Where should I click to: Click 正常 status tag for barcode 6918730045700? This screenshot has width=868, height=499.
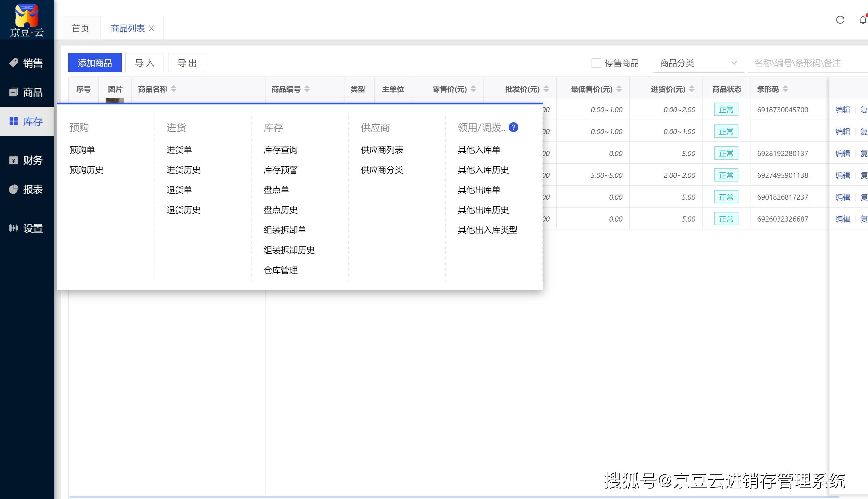(726, 110)
